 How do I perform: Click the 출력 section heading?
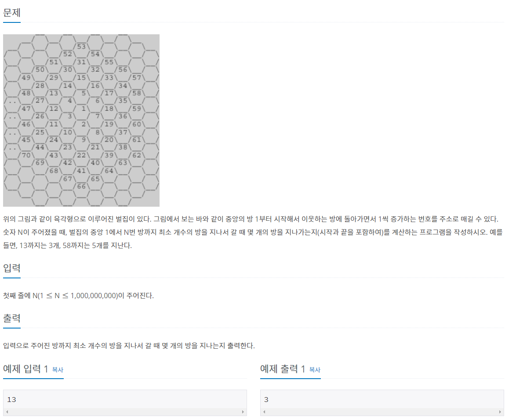[x=12, y=318]
